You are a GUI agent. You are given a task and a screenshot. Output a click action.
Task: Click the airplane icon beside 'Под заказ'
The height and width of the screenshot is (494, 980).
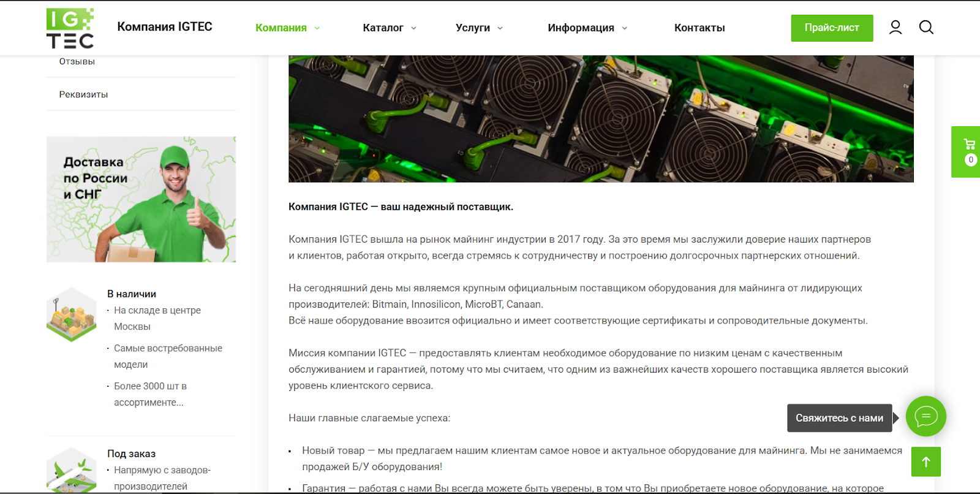point(72,470)
